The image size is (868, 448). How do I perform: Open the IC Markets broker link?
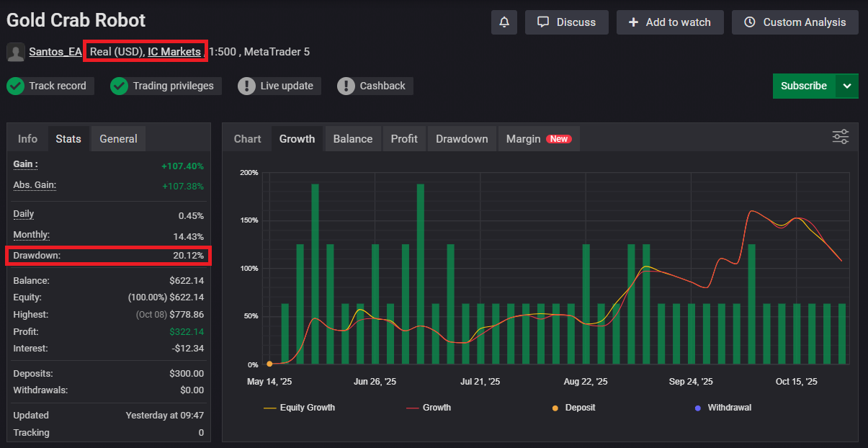(x=173, y=51)
